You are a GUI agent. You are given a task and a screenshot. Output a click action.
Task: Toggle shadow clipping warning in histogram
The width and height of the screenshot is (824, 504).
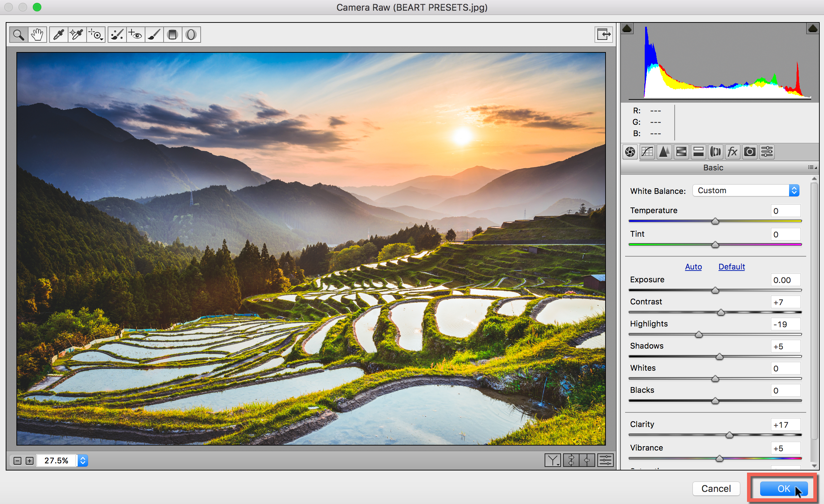(627, 29)
